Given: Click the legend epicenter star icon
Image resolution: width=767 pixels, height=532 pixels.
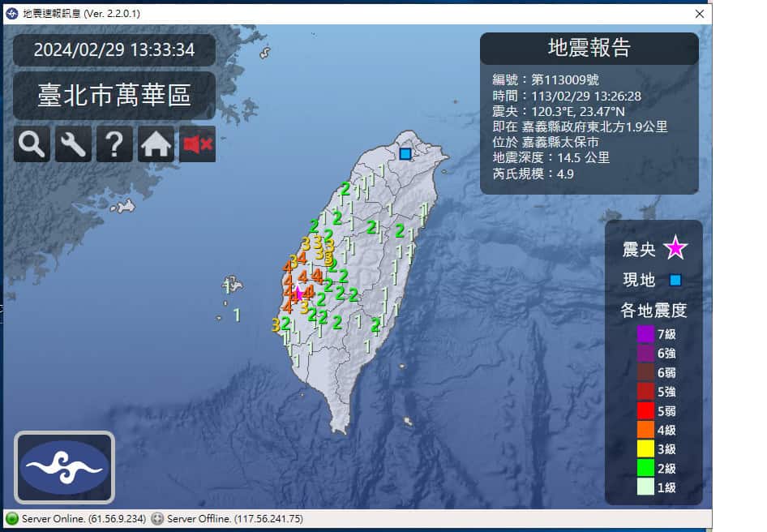Looking at the screenshot, I should tap(675, 247).
